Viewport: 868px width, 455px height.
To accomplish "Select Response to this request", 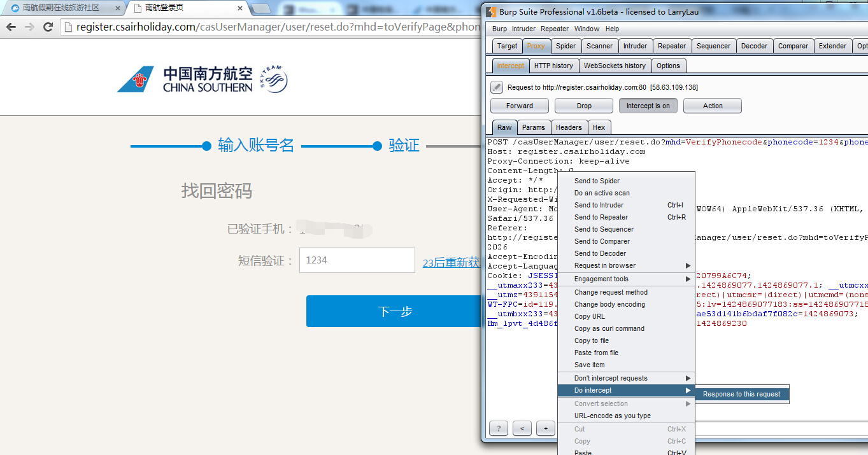I will 742,394.
